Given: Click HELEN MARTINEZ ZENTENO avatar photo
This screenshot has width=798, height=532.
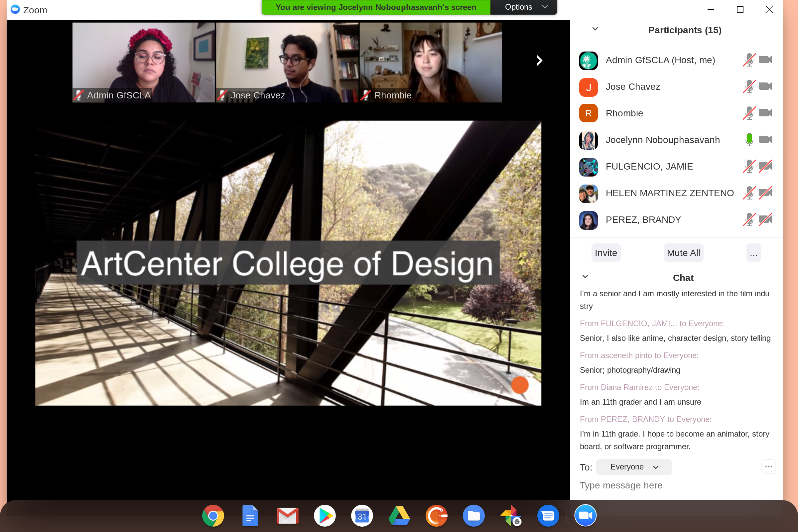Looking at the screenshot, I should (x=588, y=194).
